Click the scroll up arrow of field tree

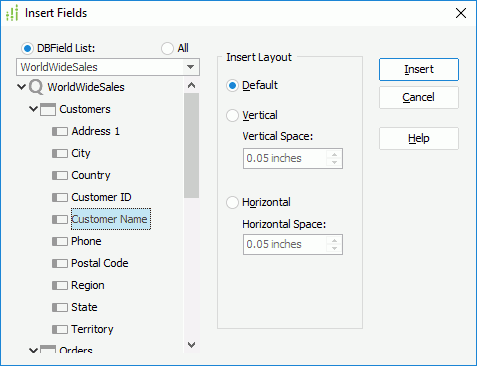(x=191, y=85)
